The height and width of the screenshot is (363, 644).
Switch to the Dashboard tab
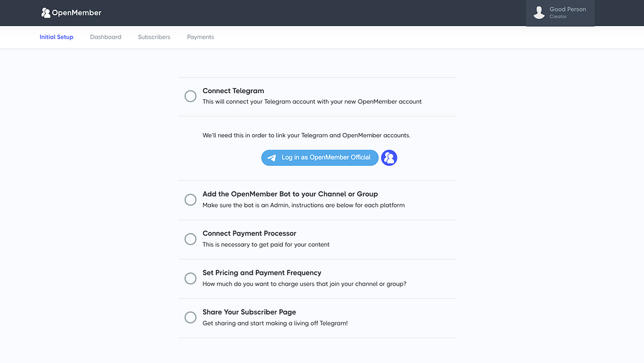105,37
